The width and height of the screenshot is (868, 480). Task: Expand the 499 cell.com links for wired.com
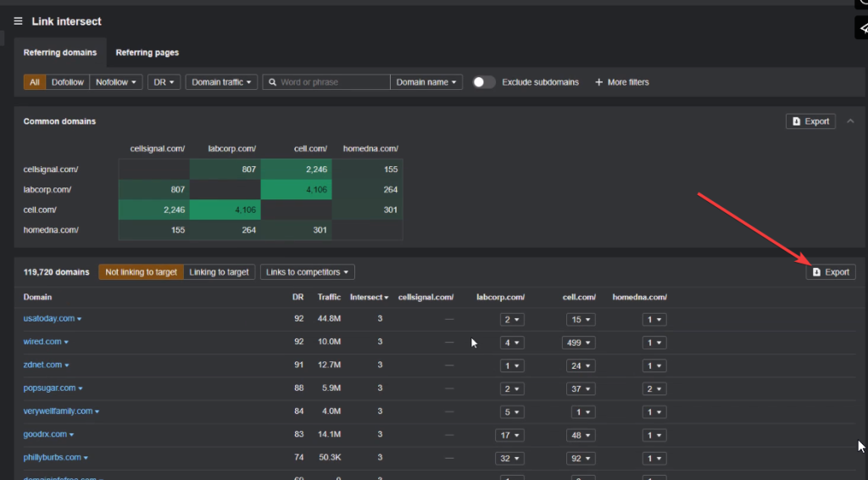(x=578, y=343)
